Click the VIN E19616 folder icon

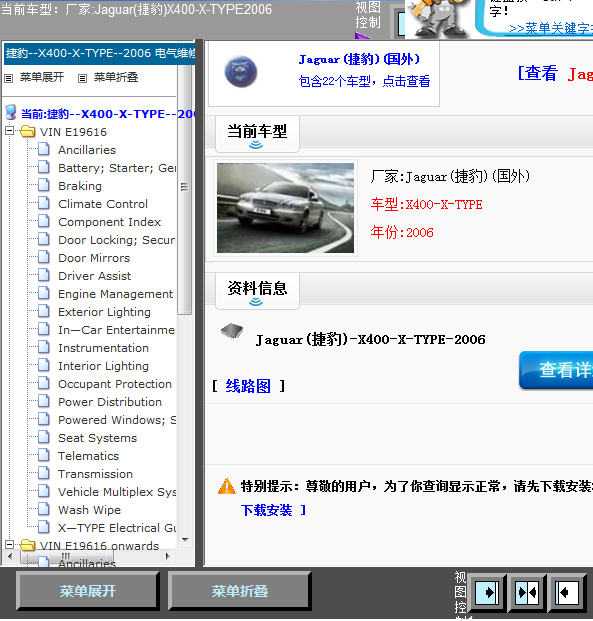pos(28,131)
